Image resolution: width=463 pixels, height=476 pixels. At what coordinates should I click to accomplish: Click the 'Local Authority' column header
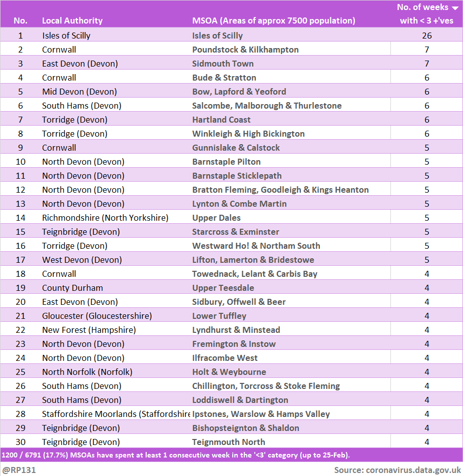pos(72,21)
